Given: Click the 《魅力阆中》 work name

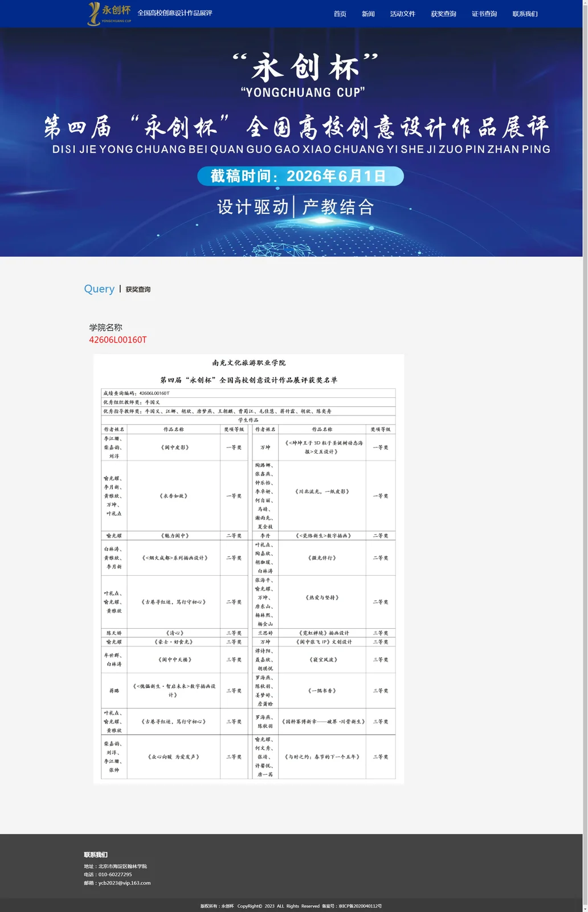Looking at the screenshot, I should coord(174,536).
